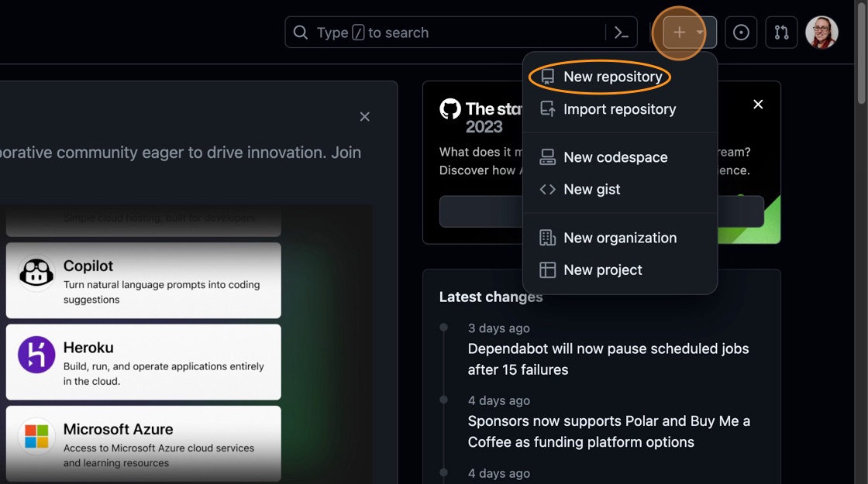Click the Import repository icon in the menu

(x=548, y=108)
